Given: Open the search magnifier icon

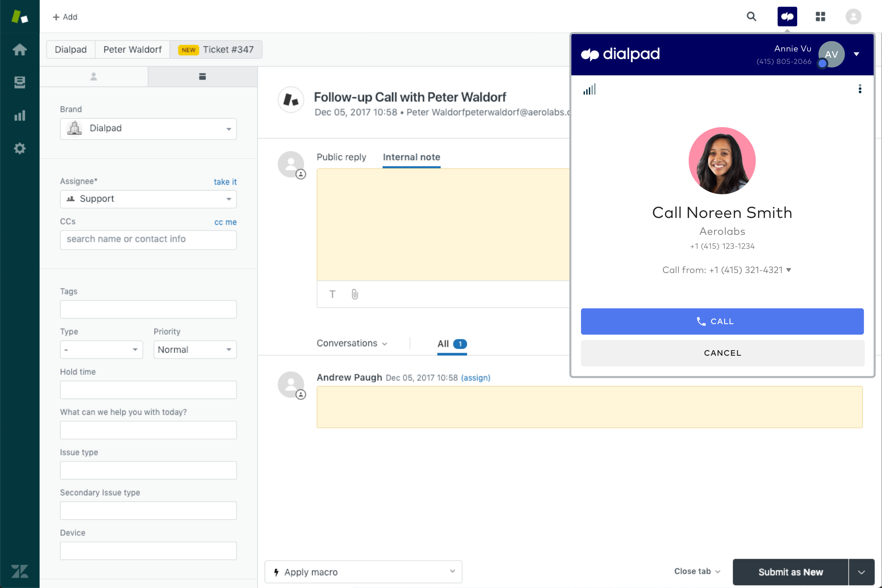Looking at the screenshot, I should [751, 17].
